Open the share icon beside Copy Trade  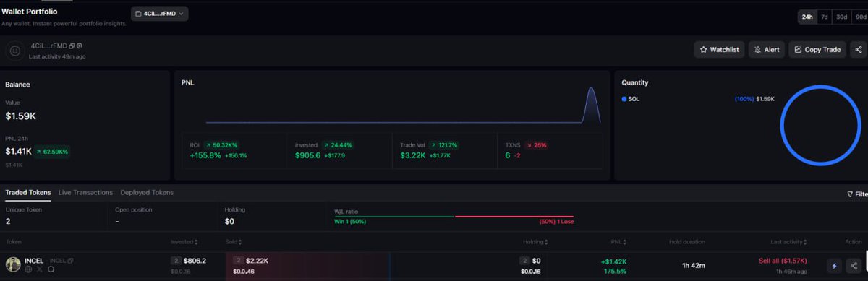(858, 49)
